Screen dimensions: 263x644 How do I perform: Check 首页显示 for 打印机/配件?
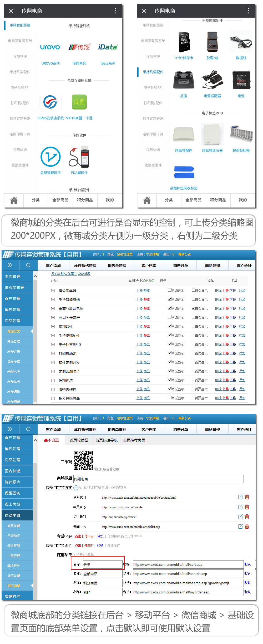point(193,353)
